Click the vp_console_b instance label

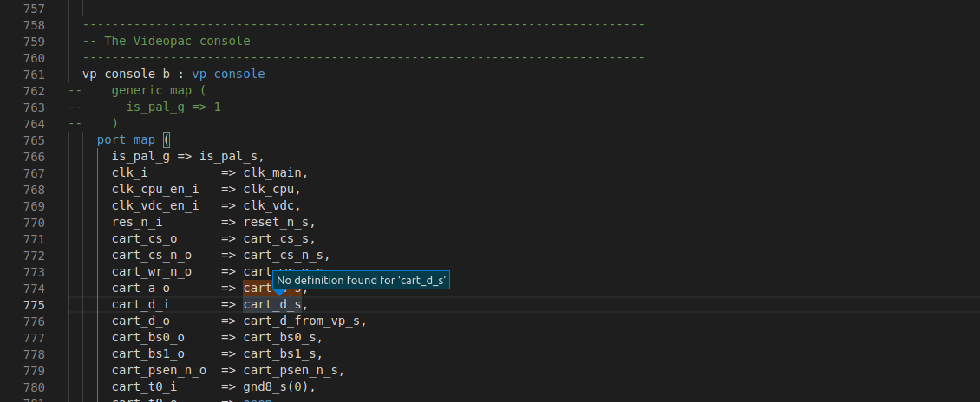(127, 75)
